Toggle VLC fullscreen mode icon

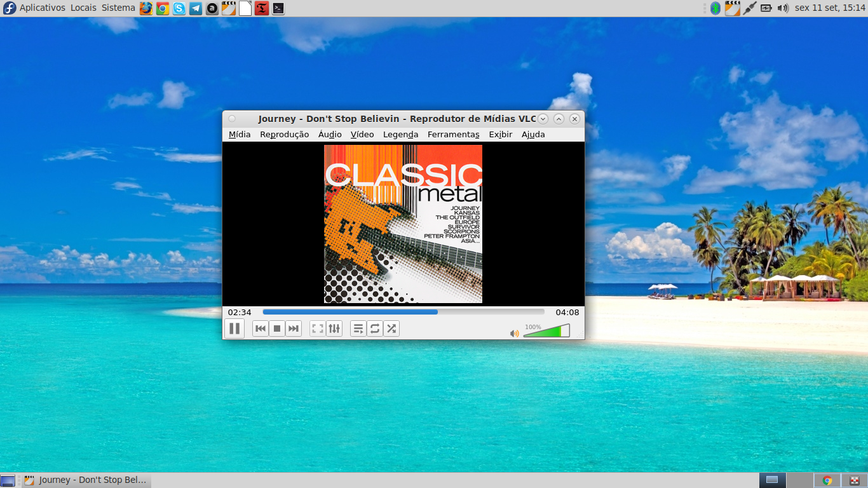click(x=318, y=329)
